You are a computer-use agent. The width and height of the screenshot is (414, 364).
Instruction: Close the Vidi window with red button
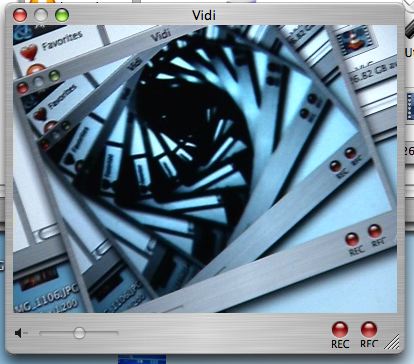[20, 15]
